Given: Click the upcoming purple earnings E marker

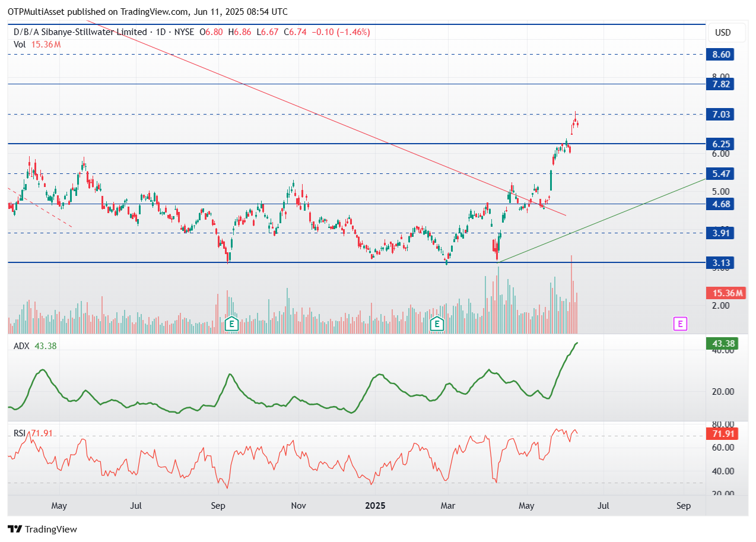Looking at the screenshot, I should (x=680, y=324).
